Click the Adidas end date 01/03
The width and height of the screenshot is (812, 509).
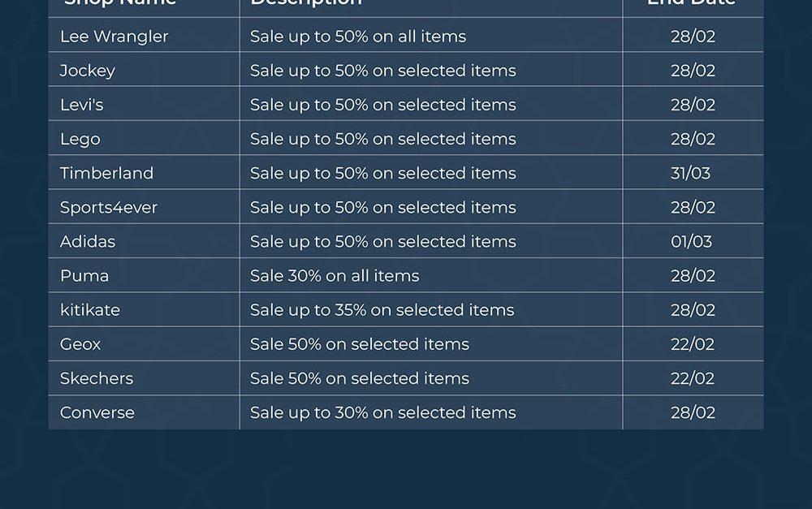691,241
